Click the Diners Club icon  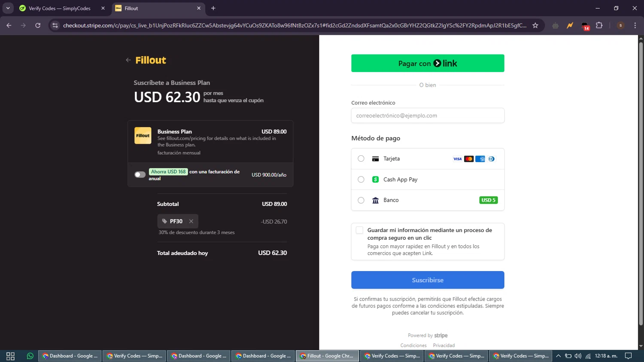point(492,159)
